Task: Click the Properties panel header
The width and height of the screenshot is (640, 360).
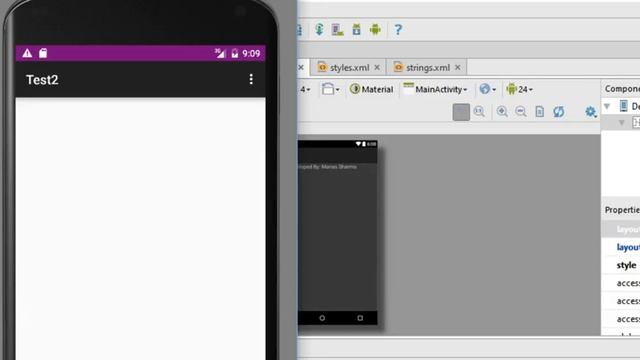Action: (621, 210)
